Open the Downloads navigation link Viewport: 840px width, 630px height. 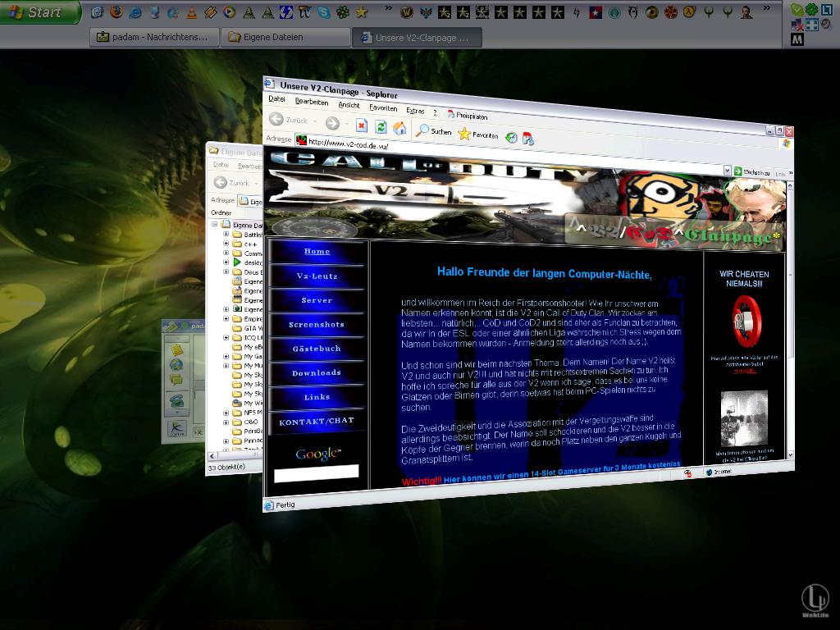coord(317,373)
